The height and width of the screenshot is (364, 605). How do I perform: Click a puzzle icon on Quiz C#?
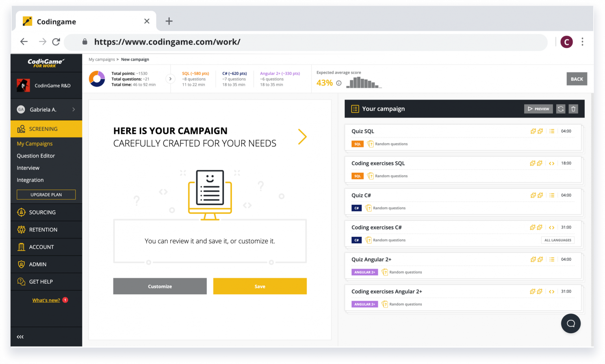point(533,195)
